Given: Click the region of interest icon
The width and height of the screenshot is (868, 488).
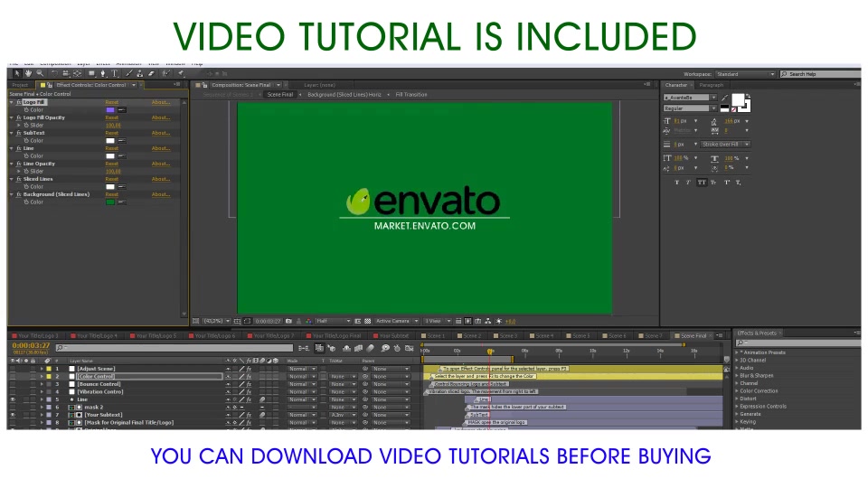Looking at the screenshot, I should tap(358, 321).
